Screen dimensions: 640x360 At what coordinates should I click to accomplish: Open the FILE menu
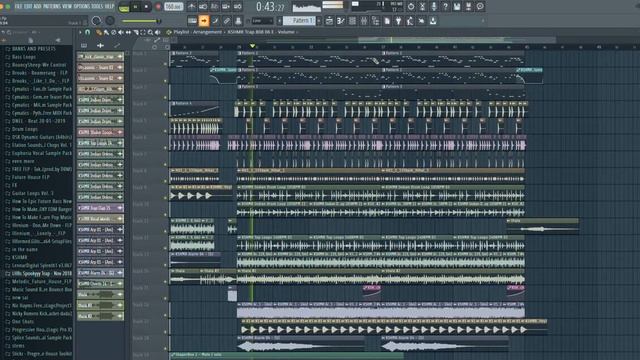tap(18, 7)
